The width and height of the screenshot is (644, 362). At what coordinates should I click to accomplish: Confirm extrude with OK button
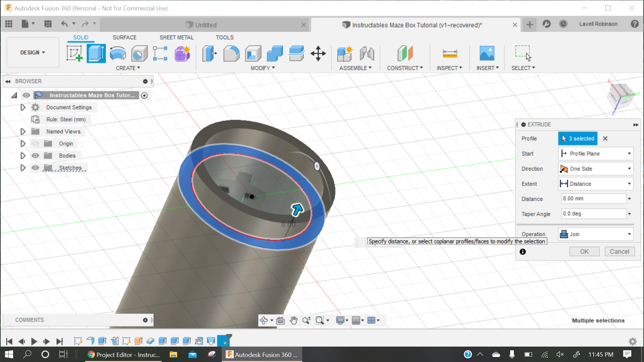tap(584, 251)
